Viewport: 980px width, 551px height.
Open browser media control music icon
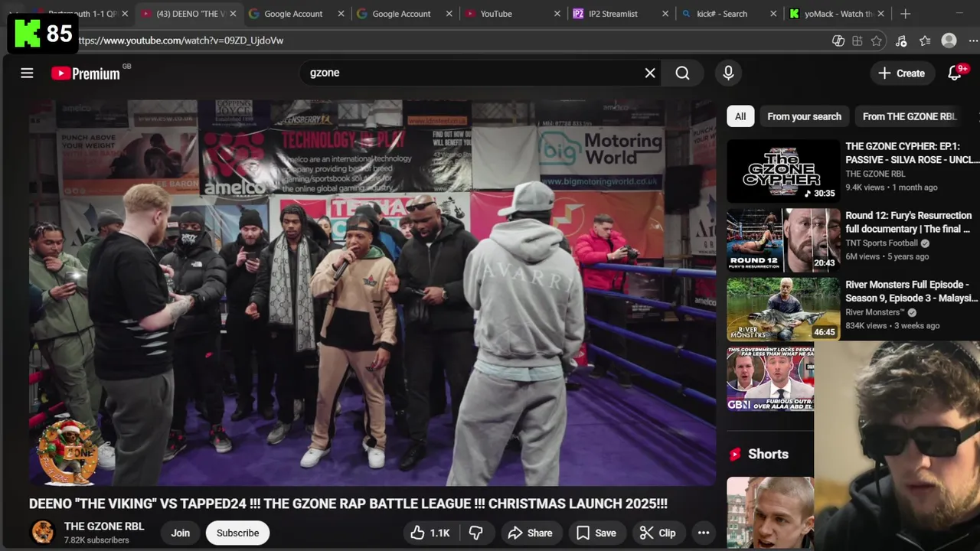(x=901, y=41)
